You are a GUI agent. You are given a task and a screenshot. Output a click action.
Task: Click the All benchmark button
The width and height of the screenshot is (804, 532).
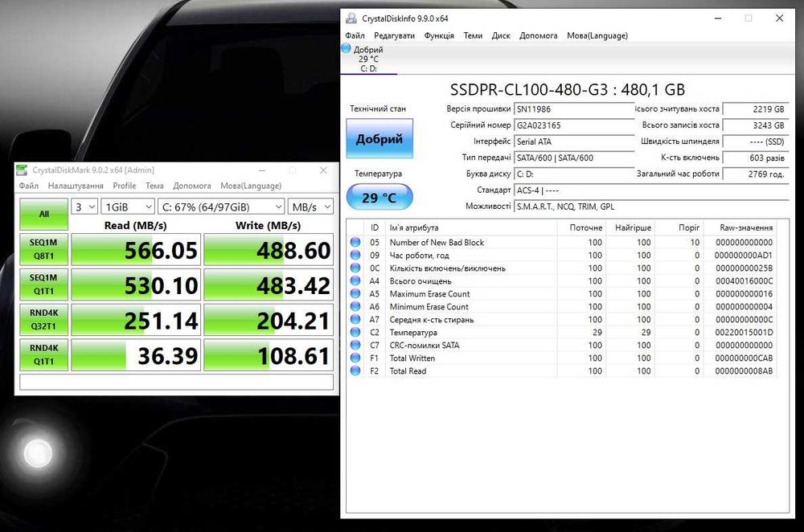43,214
